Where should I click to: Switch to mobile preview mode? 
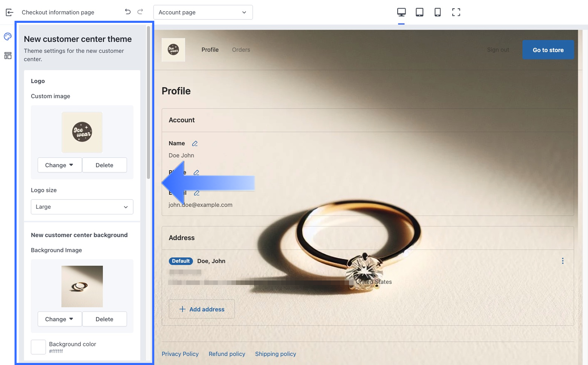[437, 12]
